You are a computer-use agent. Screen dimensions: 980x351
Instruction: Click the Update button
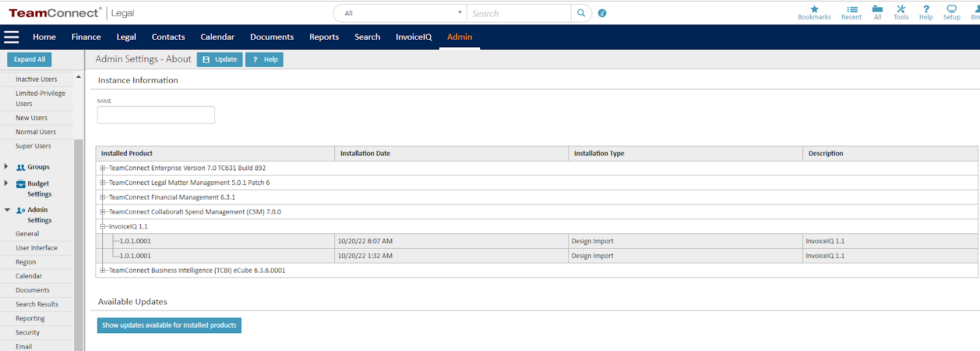219,59
